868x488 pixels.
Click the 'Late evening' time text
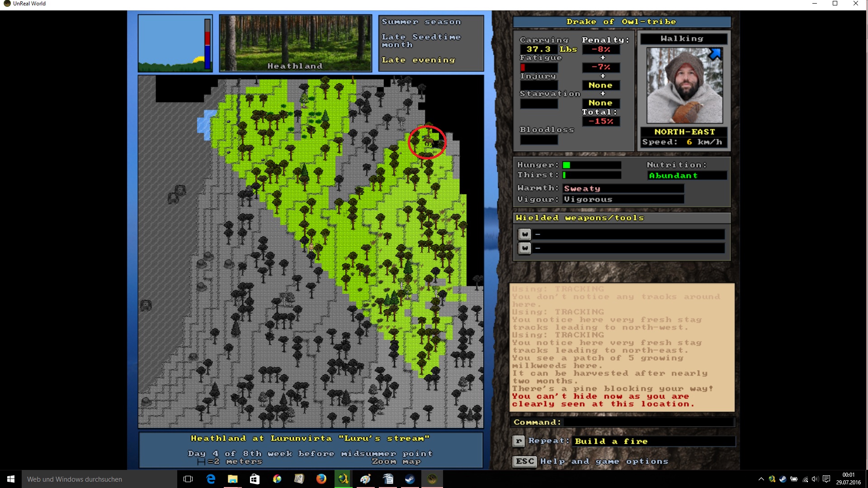click(418, 60)
